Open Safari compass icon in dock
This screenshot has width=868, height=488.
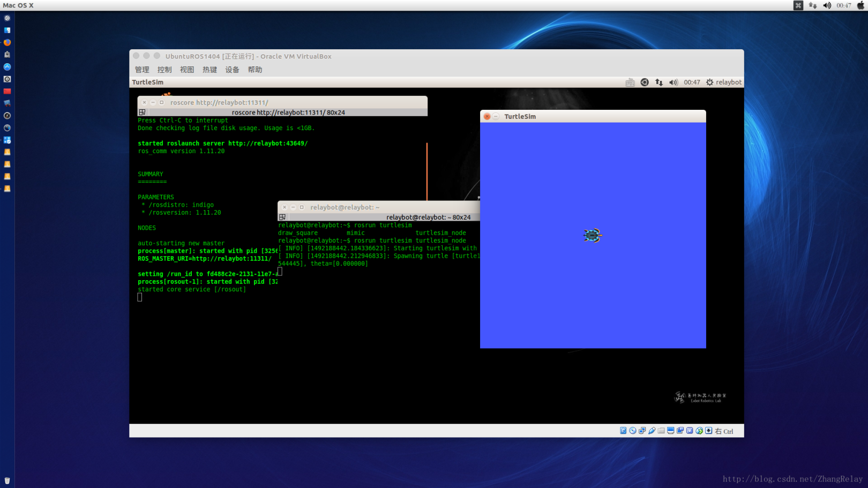(7, 116)
